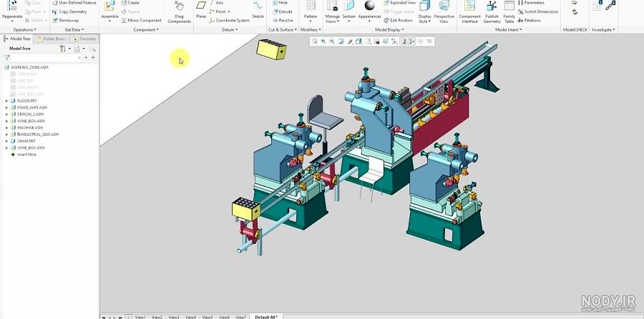Open the Investigate group dropdown
Screen dimensions: 644x319
coord(604,29)
